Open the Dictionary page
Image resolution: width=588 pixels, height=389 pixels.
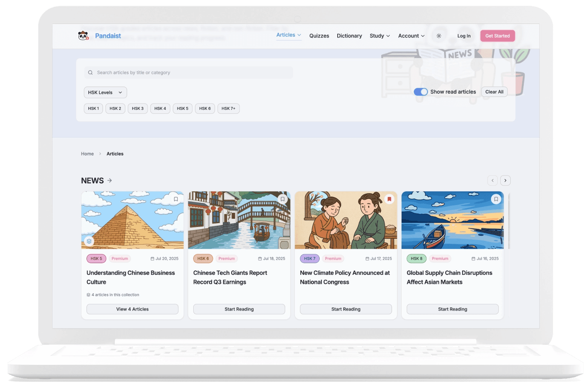tap(350, 36)
